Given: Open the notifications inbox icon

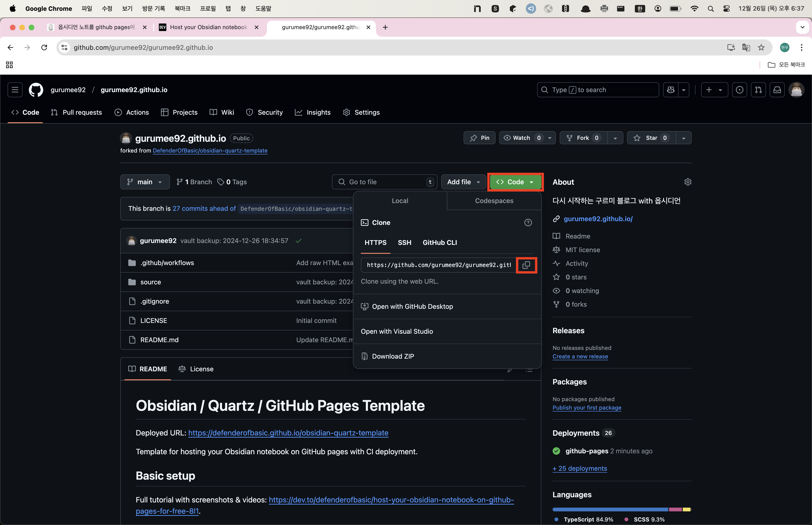Looking at the screenshot, I should (777, 90).
